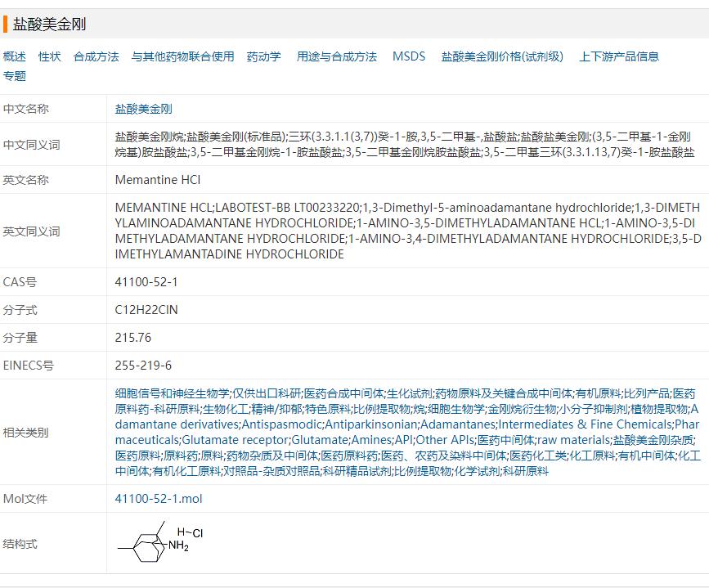View 盐酸美金刚价格(试剂级) section

pyautogui.click(x=503, y=56)
